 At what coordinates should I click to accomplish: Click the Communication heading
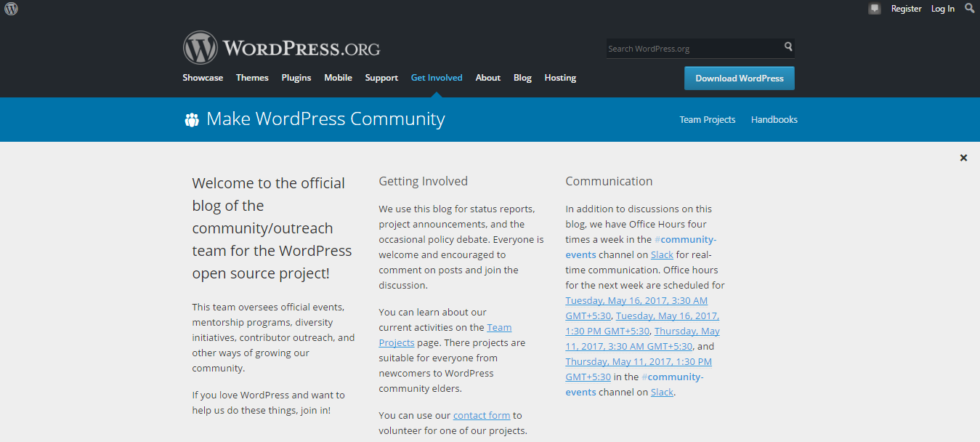click(x=610, y=182)
